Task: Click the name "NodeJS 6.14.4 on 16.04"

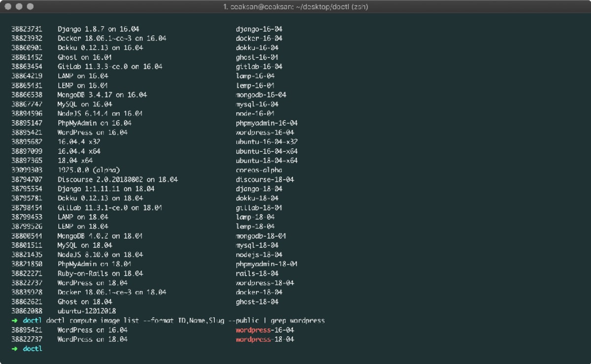Action: pyautogui.click(x=100, y=114)
